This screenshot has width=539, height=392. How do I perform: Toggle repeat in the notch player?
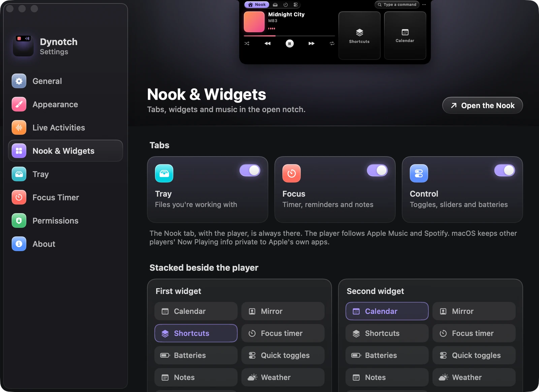pos(332,43)
